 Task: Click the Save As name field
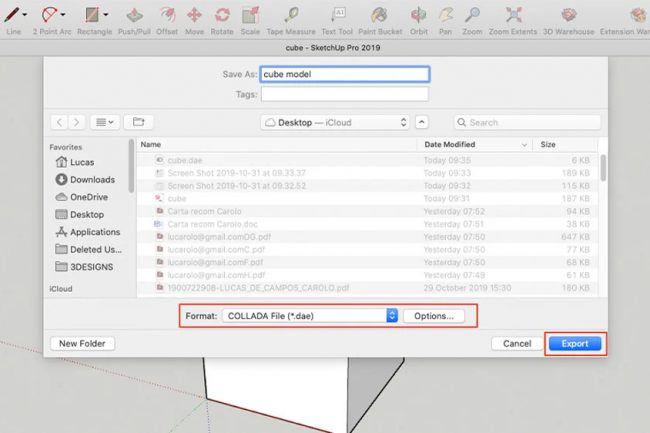pos(344,74)
